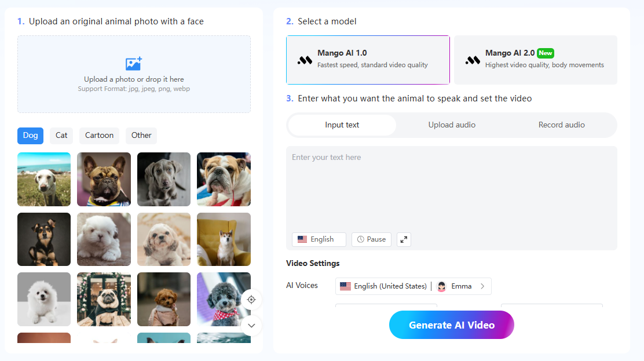Screen dimensions: 644x361
Task: Select the Mango AI 1.0 model
Action: pyautogui.click(x=368, y=60)
